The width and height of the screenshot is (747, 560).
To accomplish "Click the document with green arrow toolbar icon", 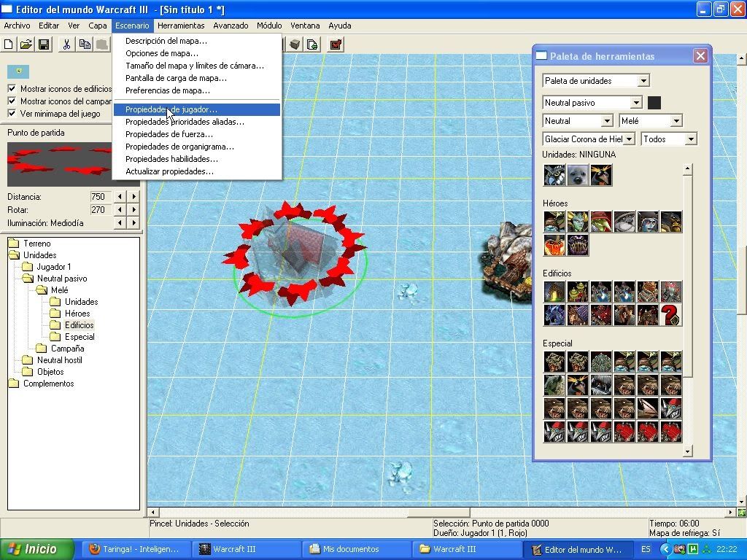I will click(x=312, y=44).
